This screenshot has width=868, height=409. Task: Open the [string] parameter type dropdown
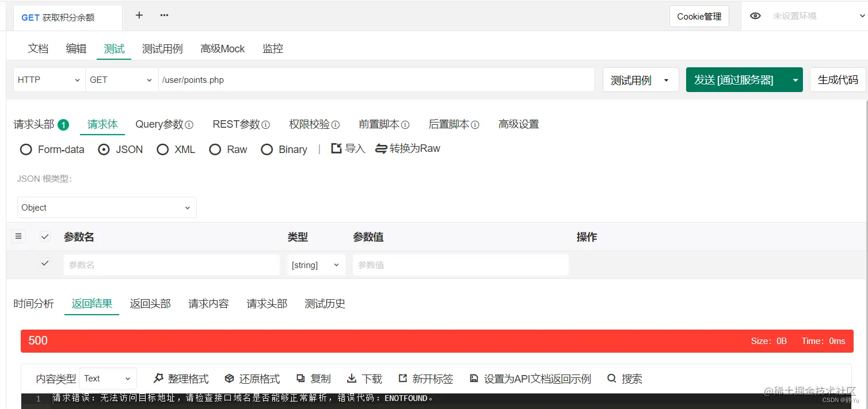[316, 265]
